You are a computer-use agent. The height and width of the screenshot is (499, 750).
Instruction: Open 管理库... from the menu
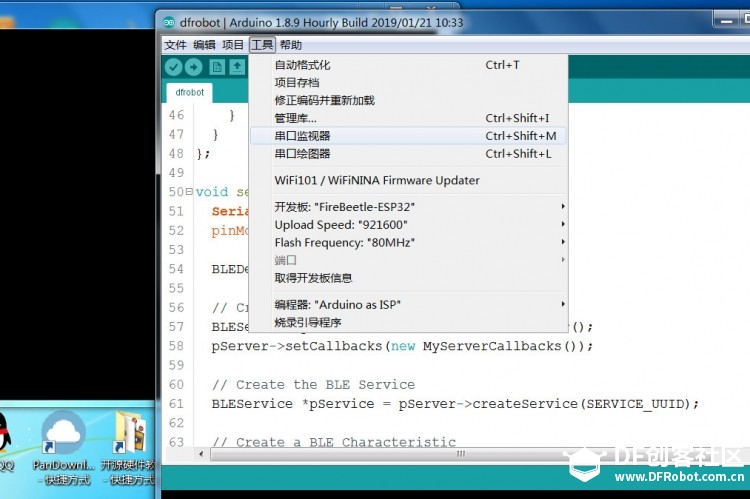click(408, 118)
